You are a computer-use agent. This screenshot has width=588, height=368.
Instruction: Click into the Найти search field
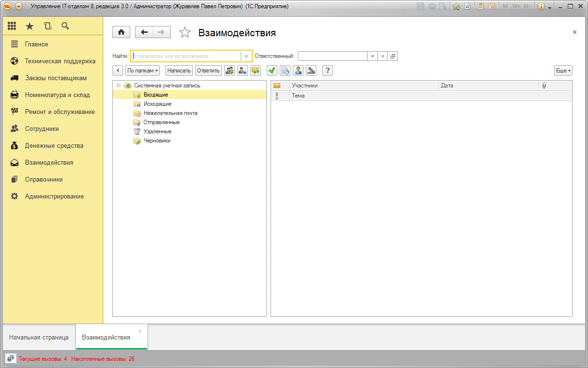click(186, 56)
